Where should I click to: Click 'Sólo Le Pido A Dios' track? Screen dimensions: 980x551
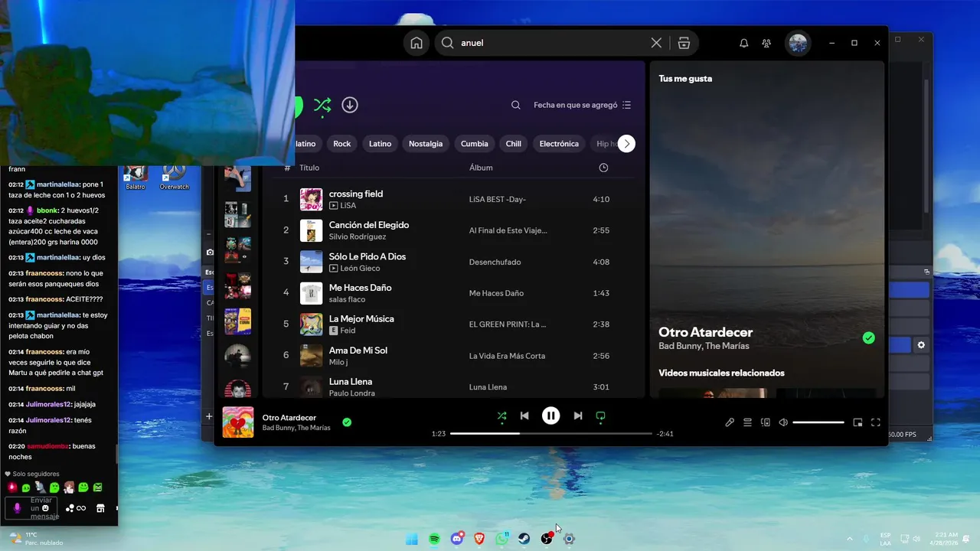[367, 256]
